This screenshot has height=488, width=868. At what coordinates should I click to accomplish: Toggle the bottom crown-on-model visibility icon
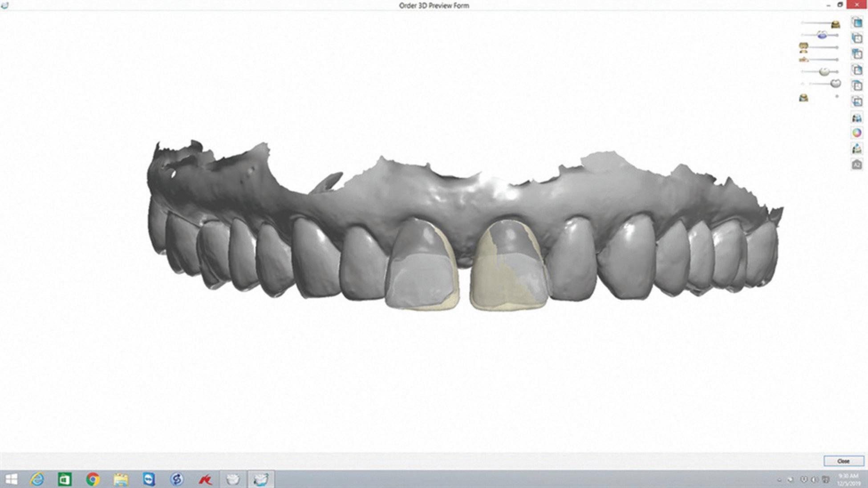(x=803, y=97)
